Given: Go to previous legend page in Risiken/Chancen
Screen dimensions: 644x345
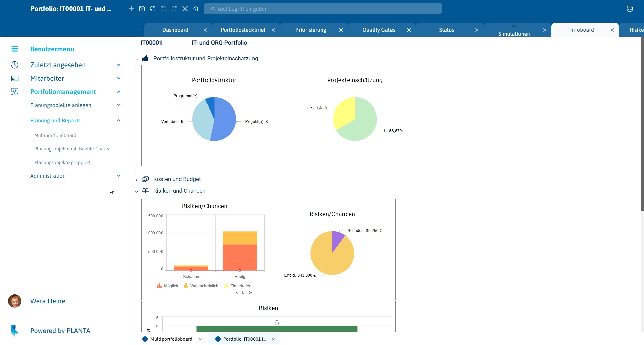Looking at the screenshot, I should click(237, 293).
